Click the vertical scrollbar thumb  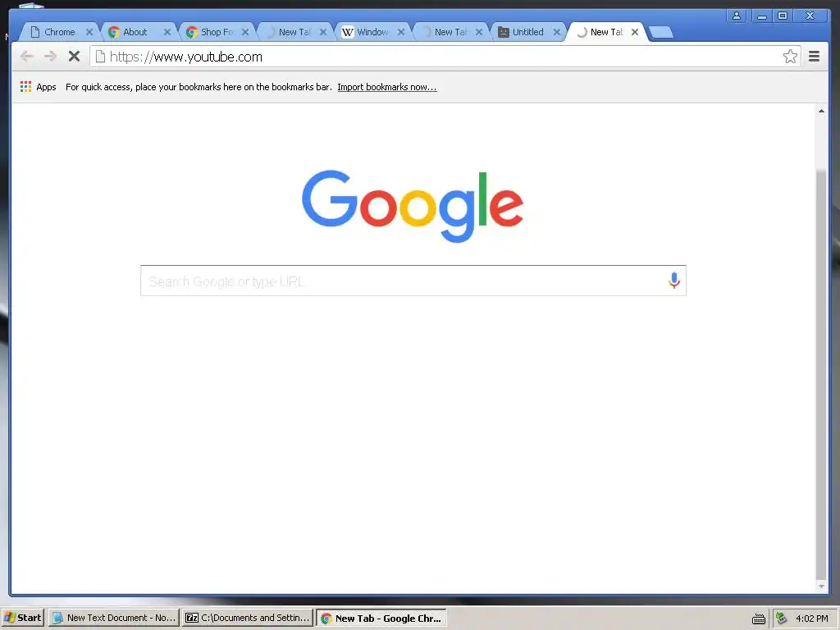pos(820,373)
